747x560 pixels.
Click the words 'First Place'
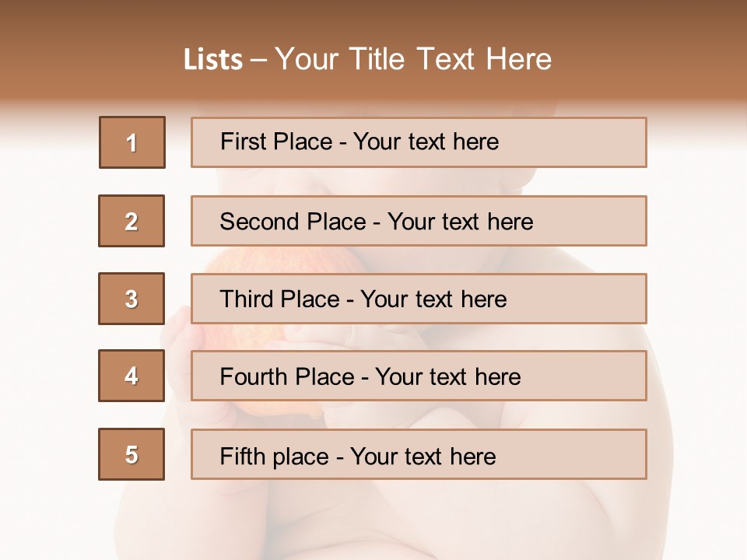[x=276, y=142]
